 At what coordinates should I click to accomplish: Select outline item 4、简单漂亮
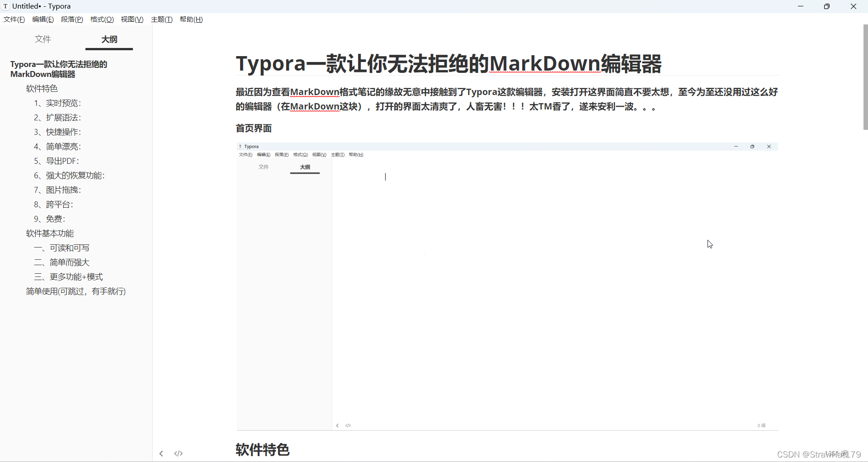[x=57, y=147]
